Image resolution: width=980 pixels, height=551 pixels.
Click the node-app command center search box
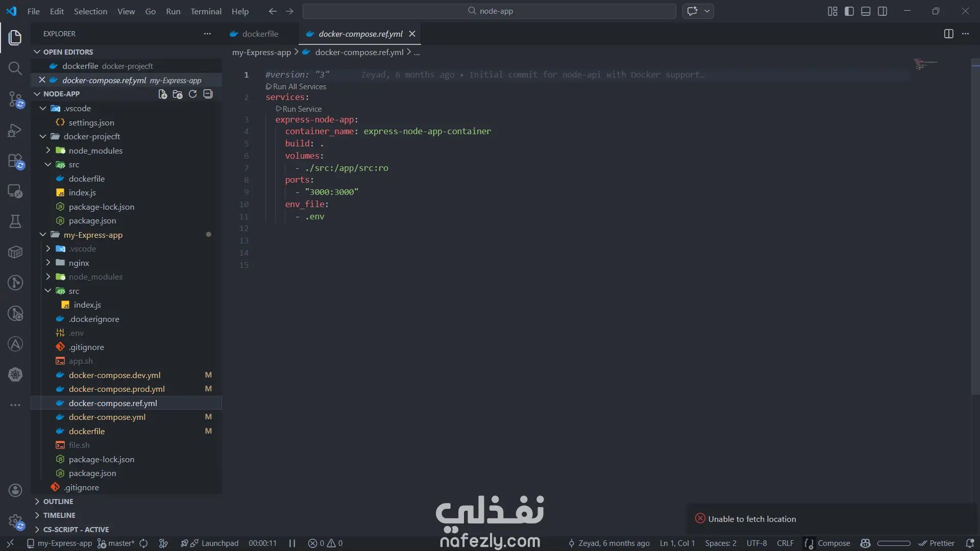click(x=489, y=11)
